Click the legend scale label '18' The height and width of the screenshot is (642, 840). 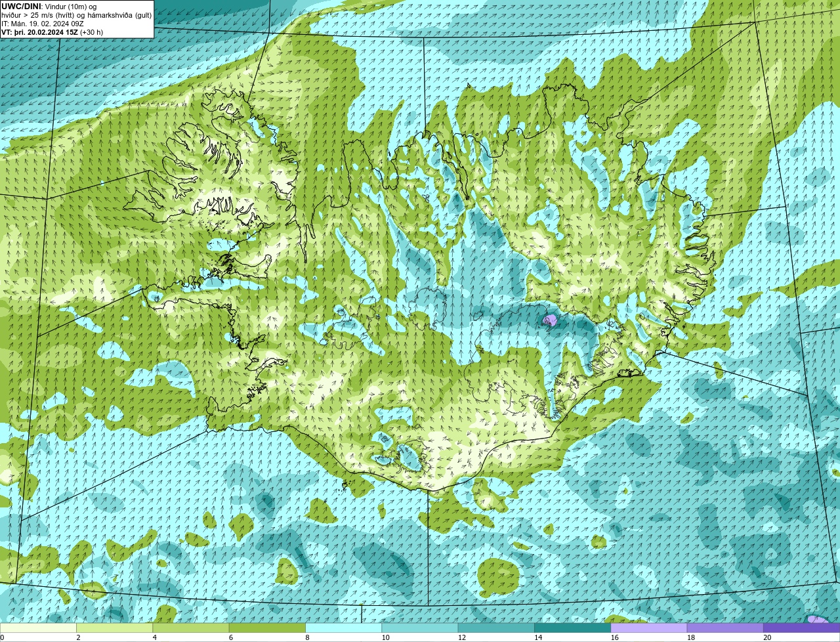pyautogui.click(x=691, y=637)
